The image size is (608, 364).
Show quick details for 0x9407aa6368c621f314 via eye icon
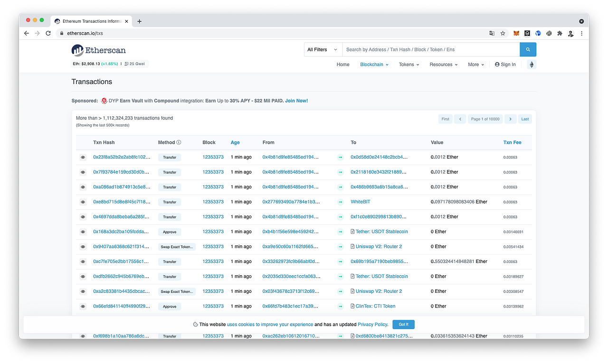[83, 247]
